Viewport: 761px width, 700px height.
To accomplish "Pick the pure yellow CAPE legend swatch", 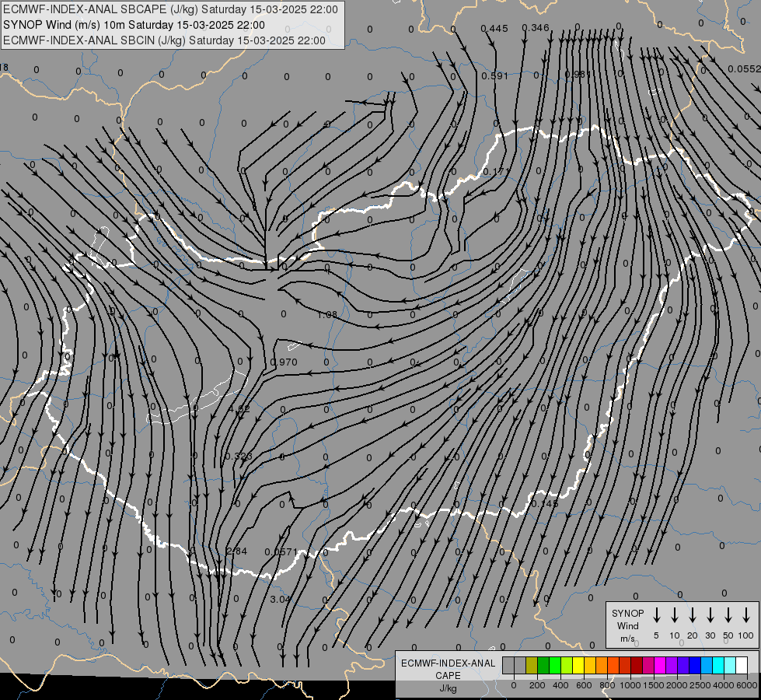I will [x=578, y=666].
